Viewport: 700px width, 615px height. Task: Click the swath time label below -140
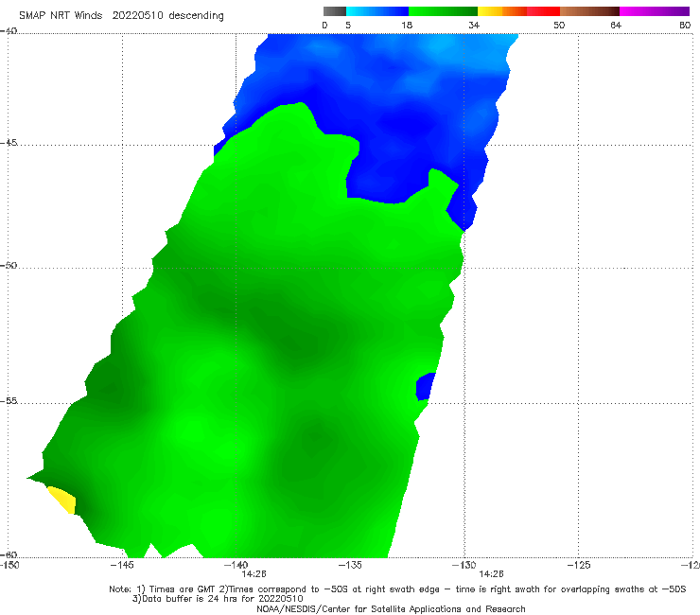pyautogui.click(x=254, y=574)
